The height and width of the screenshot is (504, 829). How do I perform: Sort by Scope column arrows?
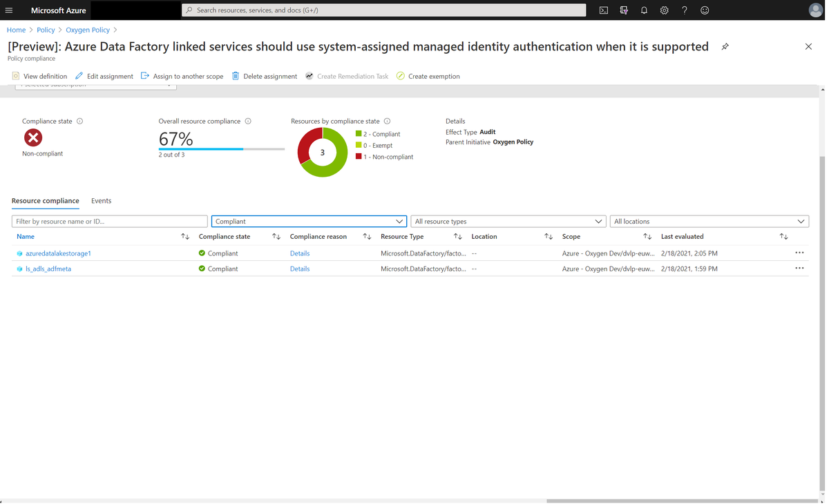pyautogui.click(x=647, y=237)
